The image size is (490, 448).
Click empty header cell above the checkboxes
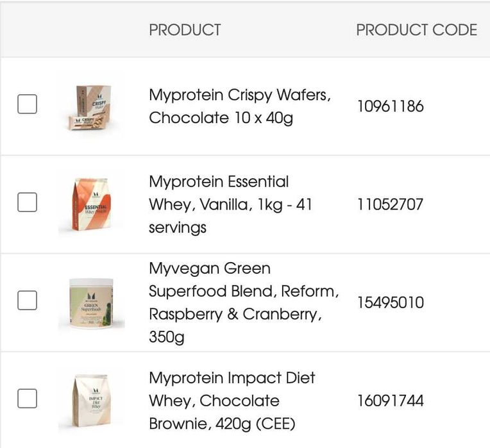pos(27,30)
